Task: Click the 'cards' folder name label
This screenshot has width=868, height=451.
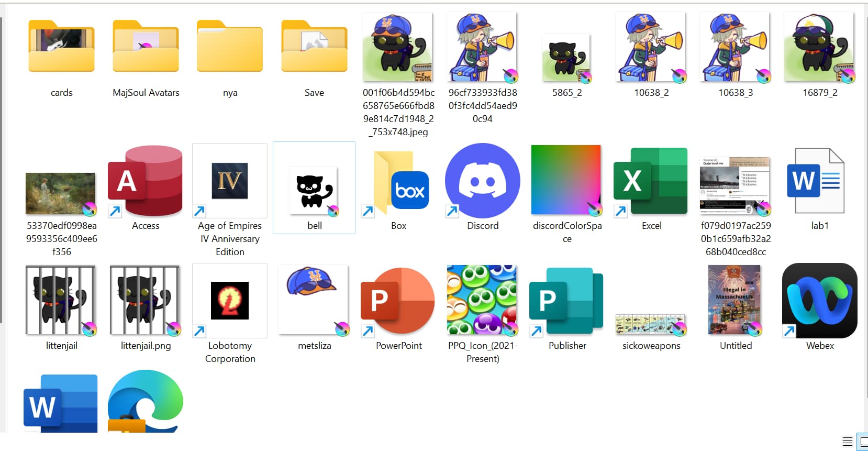Action: (61, 93)
